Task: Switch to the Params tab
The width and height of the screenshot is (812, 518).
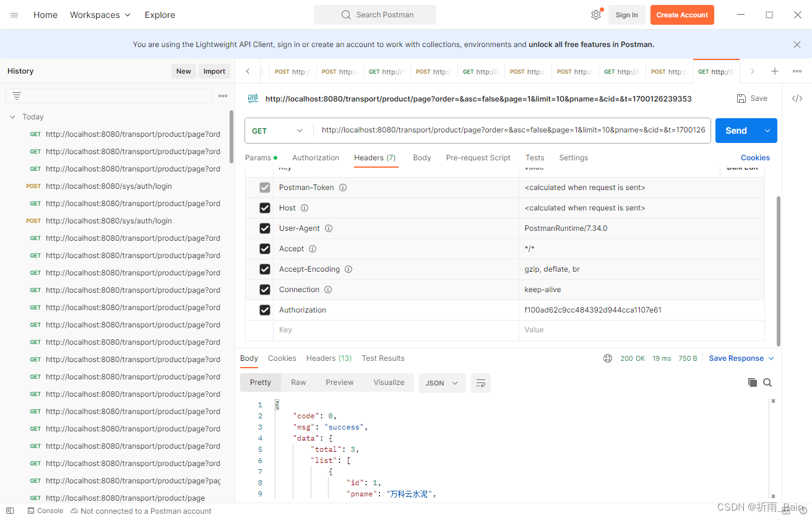Action: tap(261, 158)
